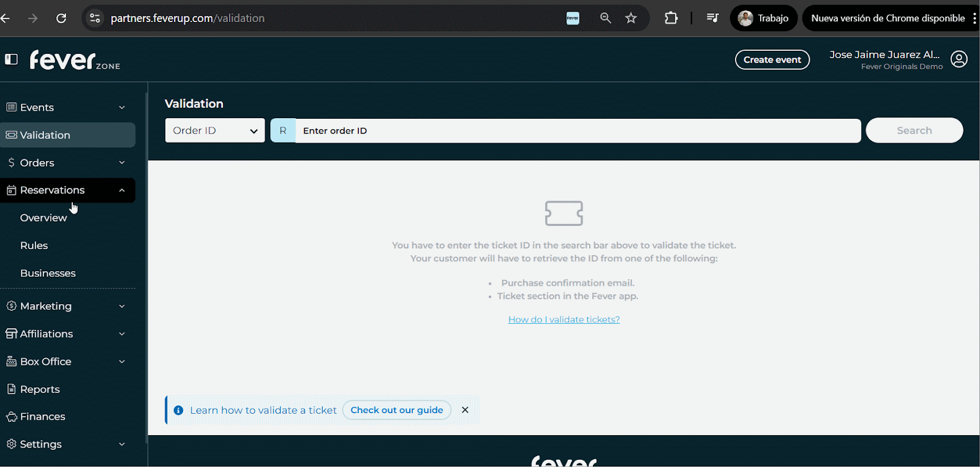Screen dimensions: 980x467
Task: Expand the Events menu chevron
Action: pyautogui.click(x=122, y=108)
